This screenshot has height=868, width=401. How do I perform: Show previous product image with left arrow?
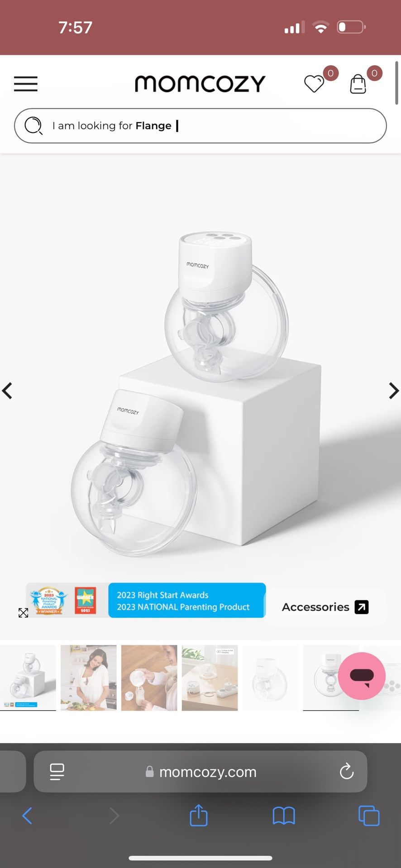point(7,391)
